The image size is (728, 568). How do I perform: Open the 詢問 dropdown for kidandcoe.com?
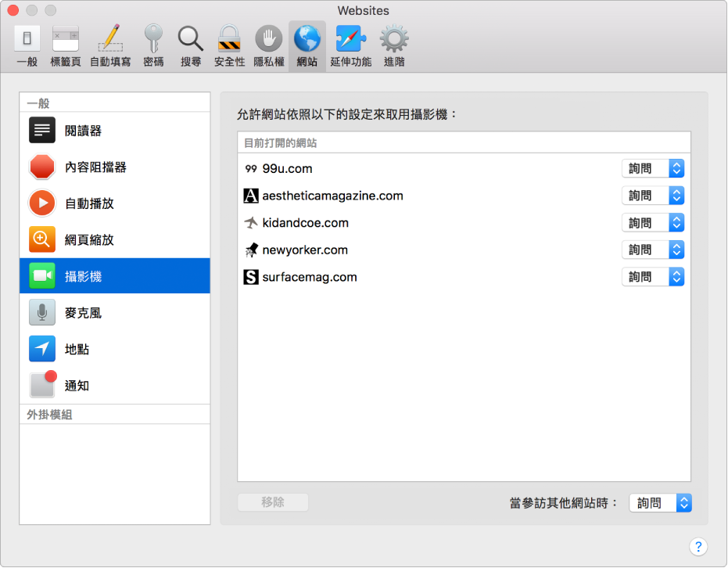point(653,223)
